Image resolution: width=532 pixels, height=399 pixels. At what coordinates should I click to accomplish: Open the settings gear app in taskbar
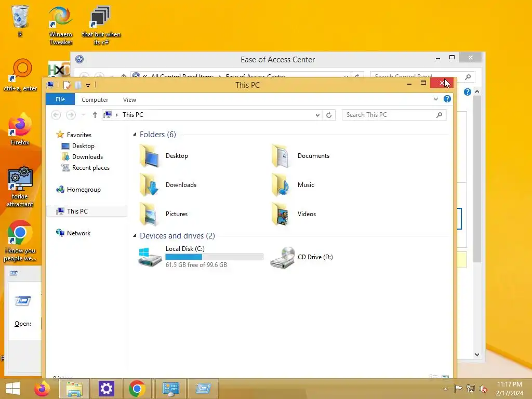[x=106, y=389]
